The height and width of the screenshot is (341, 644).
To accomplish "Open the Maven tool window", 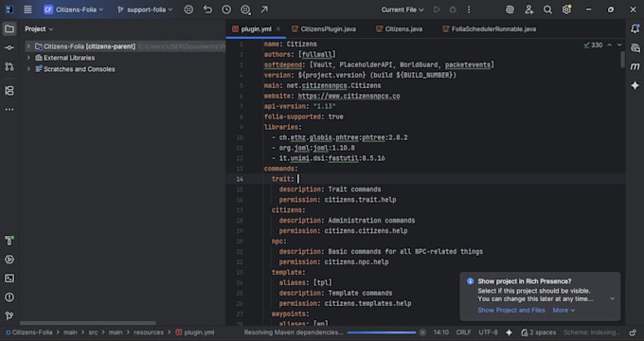I will (x=635, y=66).
